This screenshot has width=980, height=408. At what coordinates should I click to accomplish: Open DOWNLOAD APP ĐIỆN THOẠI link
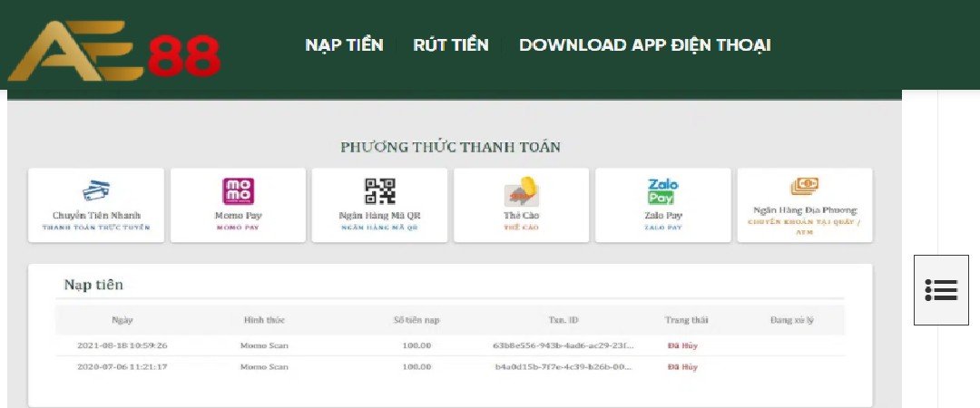(644, 45)
